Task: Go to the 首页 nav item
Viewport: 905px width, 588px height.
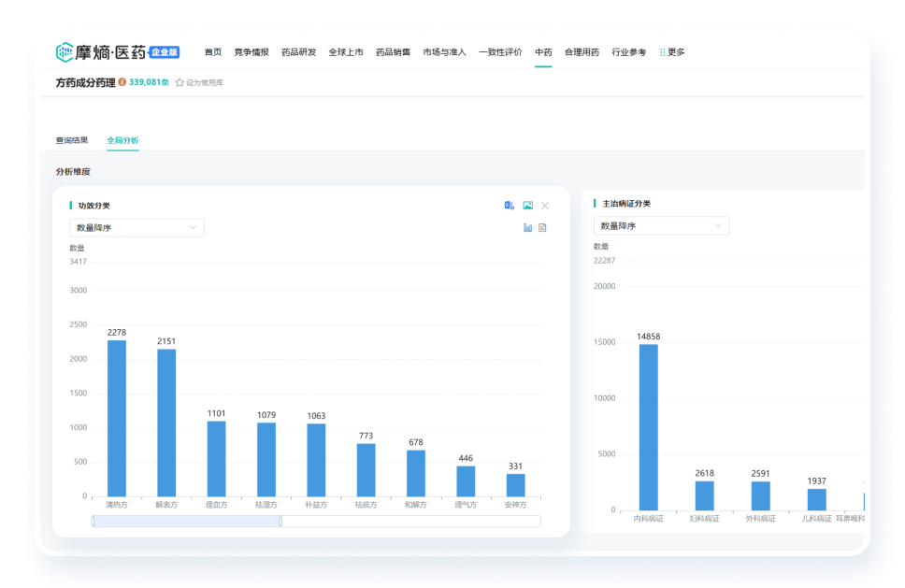Action: 213,52
